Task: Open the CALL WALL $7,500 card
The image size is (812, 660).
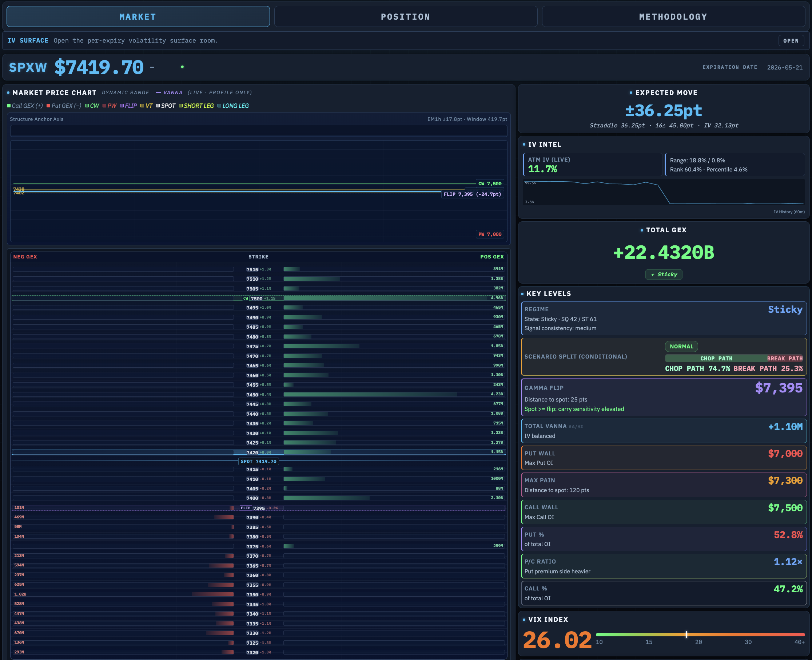Action: click(x=664, y=512)
